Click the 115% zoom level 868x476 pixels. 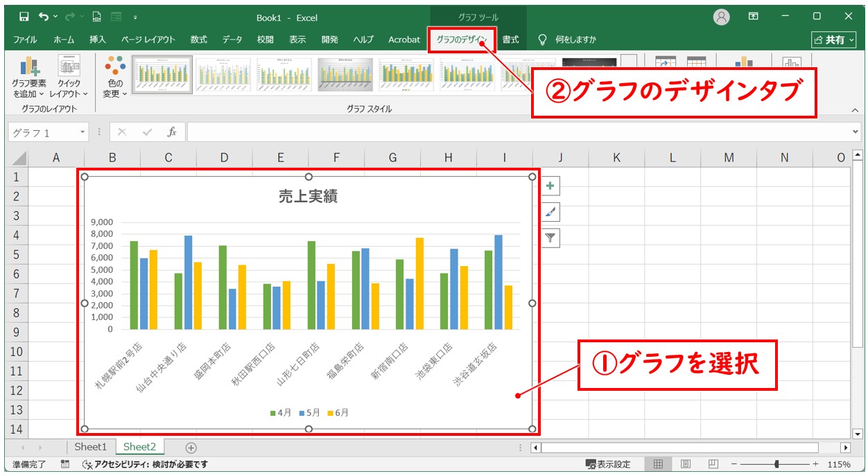coord(839,464)
